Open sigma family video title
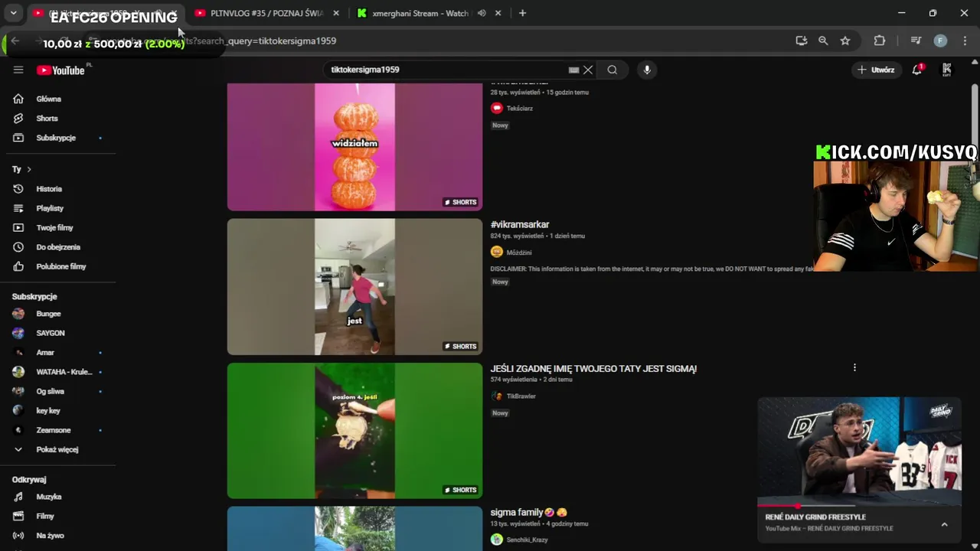This screenshot has width=980, height=551. pos(528,513)
